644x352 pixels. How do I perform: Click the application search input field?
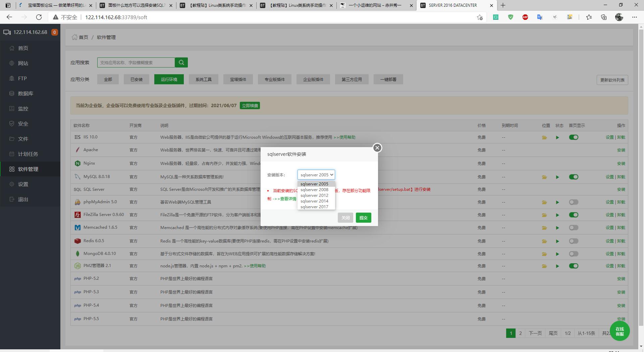coord(136,62)
